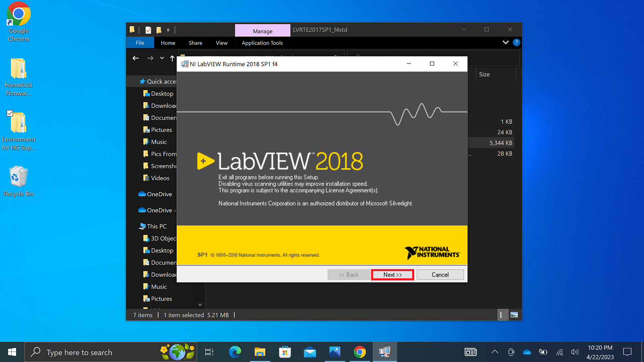Expand the Explorer ribbon chevron
This screenshot has width=644, height=362.
point(506,43)
